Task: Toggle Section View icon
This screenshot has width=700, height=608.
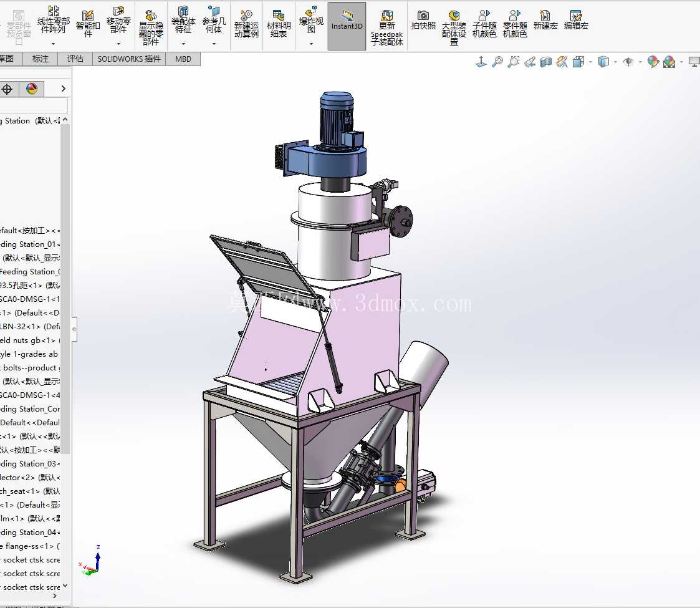Action: (x=545, y=62)
